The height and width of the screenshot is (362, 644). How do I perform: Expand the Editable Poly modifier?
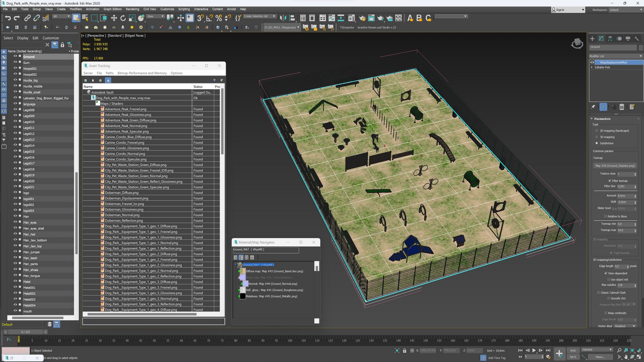(x=592, y=67)
